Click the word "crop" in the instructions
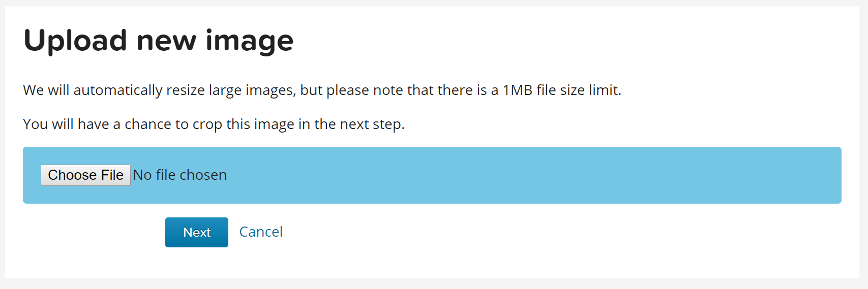 [206, 124]
